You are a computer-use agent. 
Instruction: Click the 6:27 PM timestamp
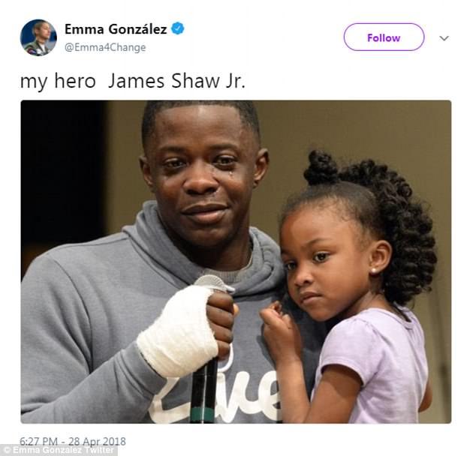pyautogui.click(x=38, y=441)
